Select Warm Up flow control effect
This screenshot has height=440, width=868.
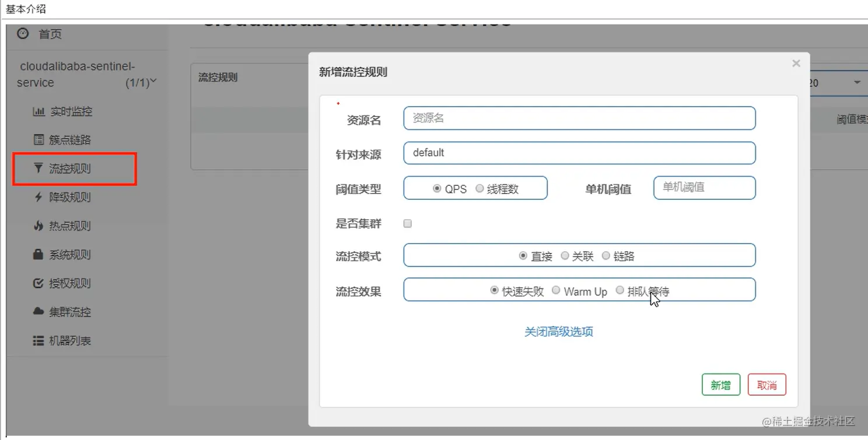pyautogui.click(x=556, y=290)
